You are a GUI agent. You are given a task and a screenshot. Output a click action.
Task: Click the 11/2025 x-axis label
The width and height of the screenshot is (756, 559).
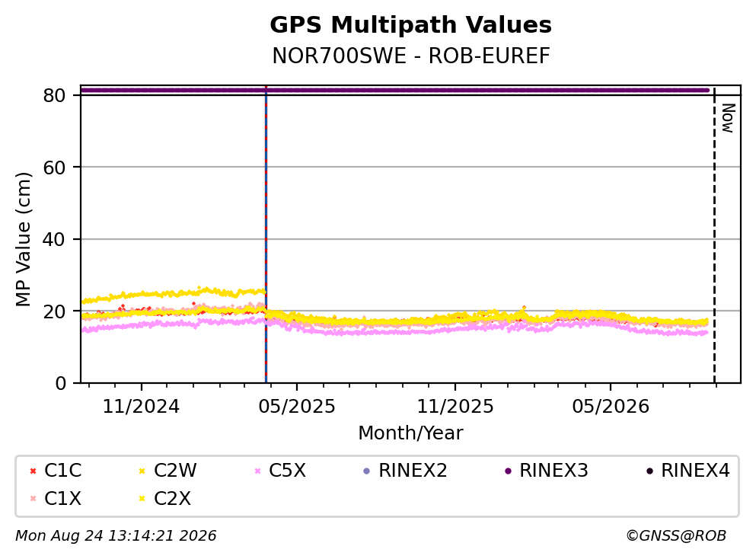point(455,407)
